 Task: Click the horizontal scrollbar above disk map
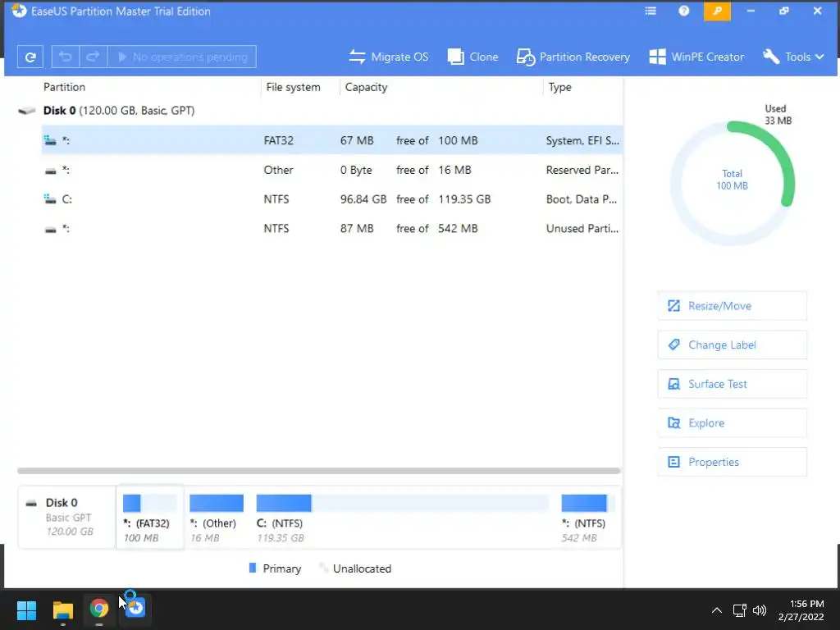pos(319,471)
